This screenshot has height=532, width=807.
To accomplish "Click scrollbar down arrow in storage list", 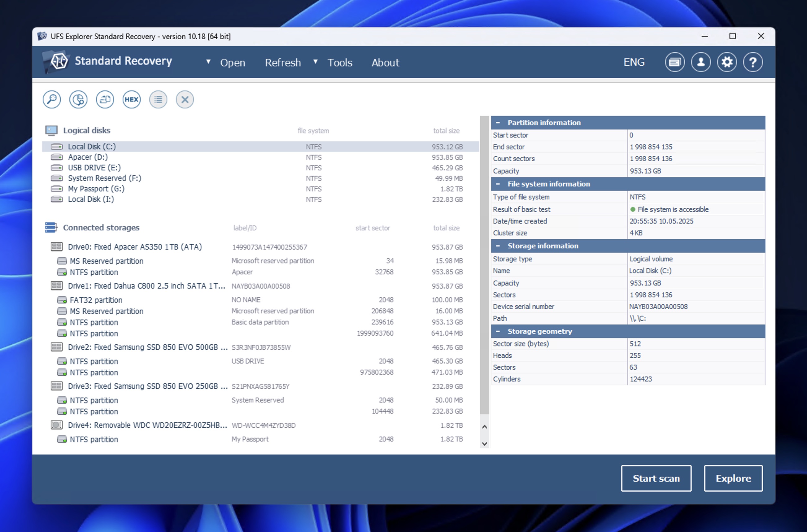I will 485,444.
